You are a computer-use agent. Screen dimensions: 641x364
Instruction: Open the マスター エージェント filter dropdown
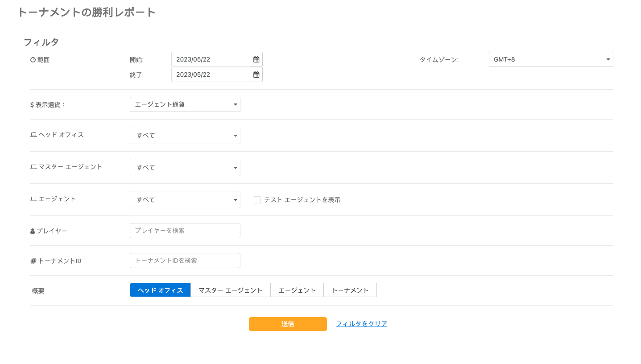pos(185,168)
